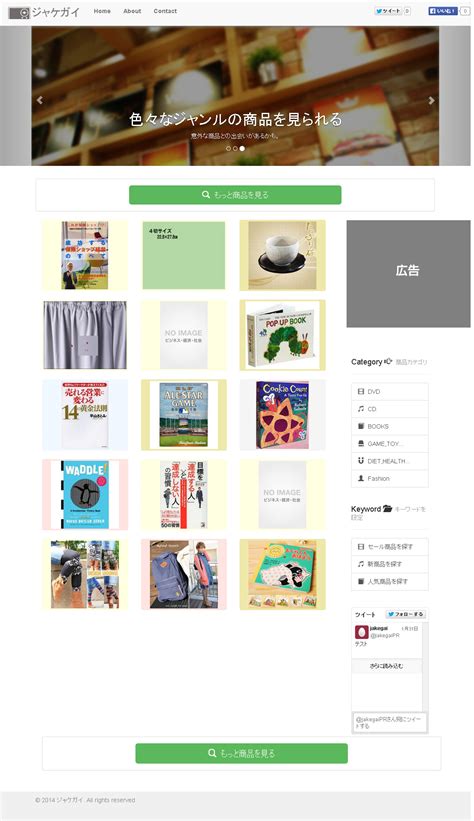Advance carousel with the right arrow
Image resolution: width=474 pixels, height=821 pixels.
[432, 100]
